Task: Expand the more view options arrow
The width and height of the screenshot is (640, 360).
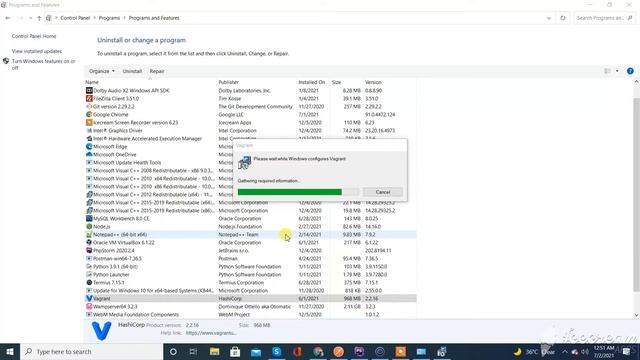Action: [x=617, y=71]
